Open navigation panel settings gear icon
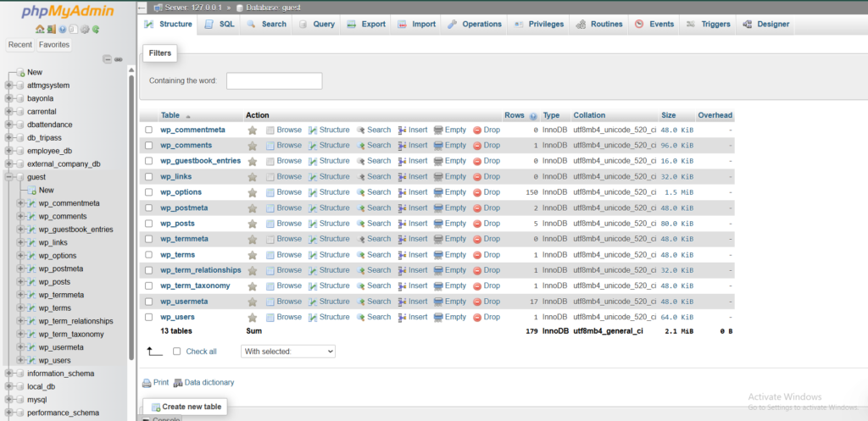The height and width of the screenshot is (421, 868). pos(84,29)
